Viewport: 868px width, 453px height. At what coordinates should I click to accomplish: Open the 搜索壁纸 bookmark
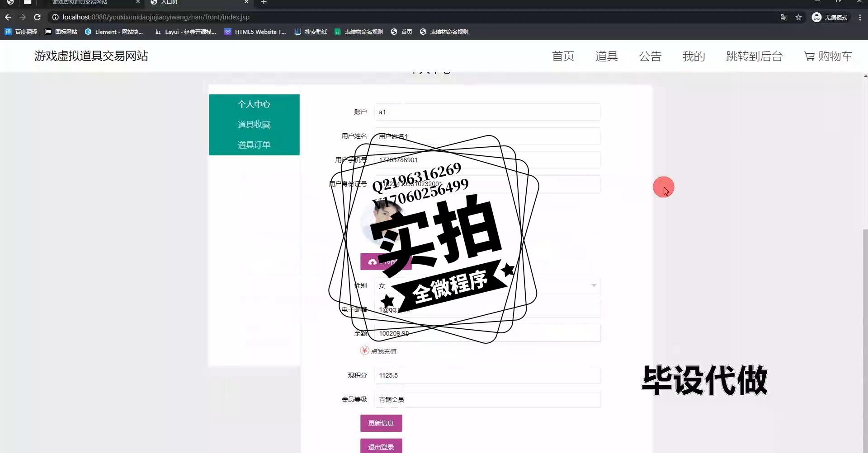coord(311,32)
